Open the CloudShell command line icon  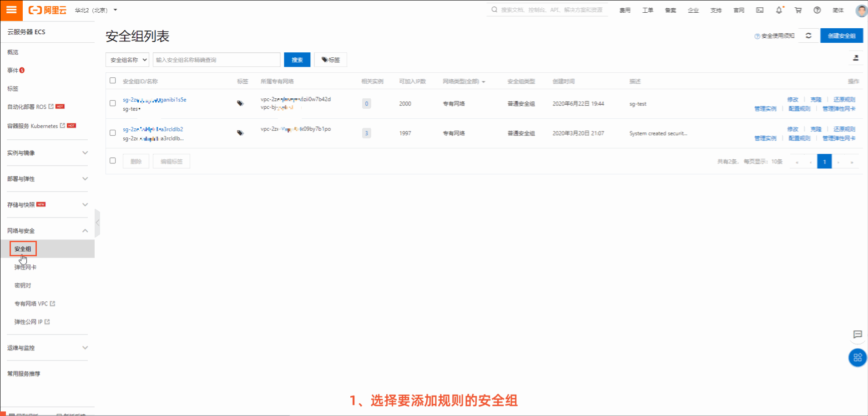[x=759, y=10]
